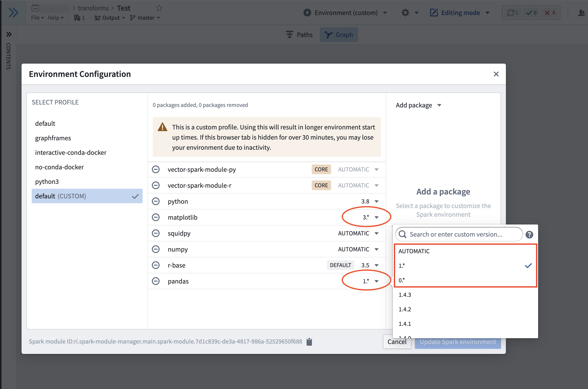The width and height of the screenshot is (588, 389).
Task: Click the minus icon beside squidpy
Action: (156, 233)
